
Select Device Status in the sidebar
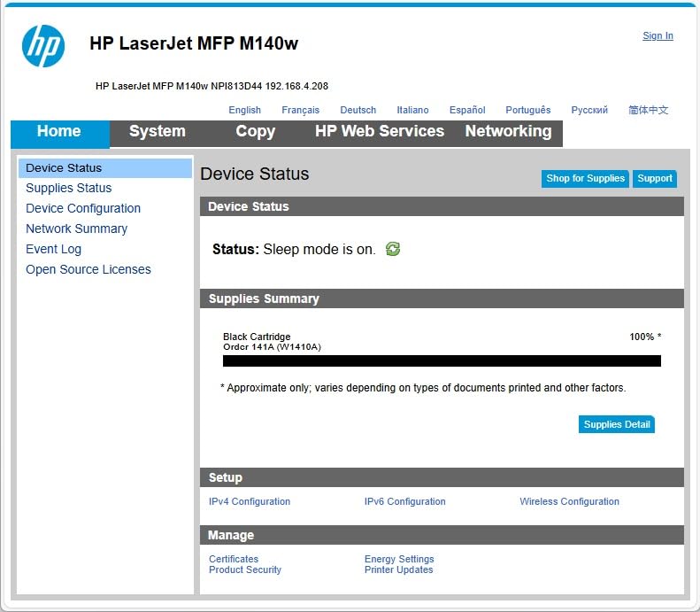point(105,168)
